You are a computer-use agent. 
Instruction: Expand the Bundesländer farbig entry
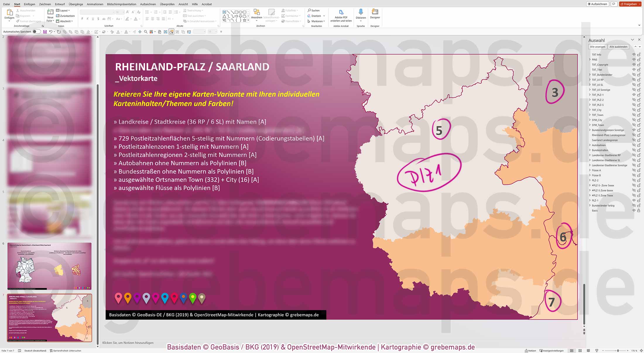(590, 205)
